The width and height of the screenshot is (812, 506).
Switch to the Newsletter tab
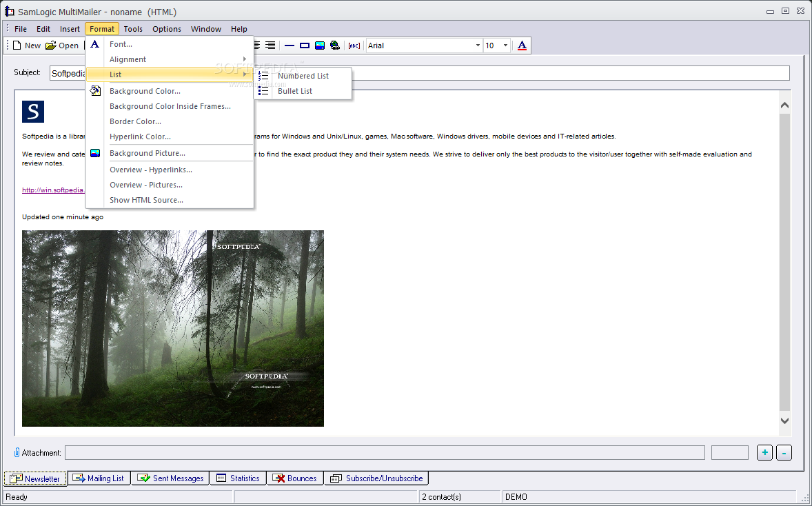(35, 478)
